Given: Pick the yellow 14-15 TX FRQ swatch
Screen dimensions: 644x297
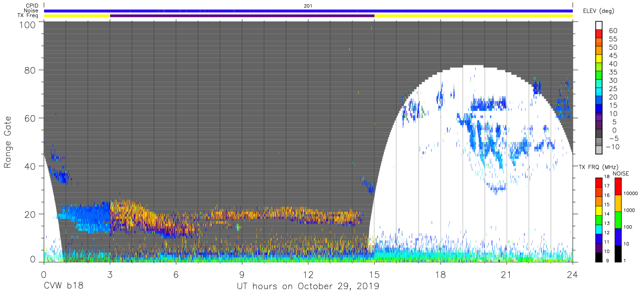Looking at the screenshot, I should coord(598,210).
